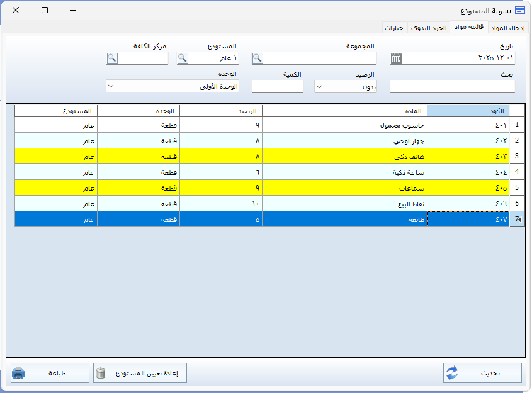This screenshot has width=532, height=393.
Task: Select the yellow row for هاتف ذكي
Action: tap(346, 156)
